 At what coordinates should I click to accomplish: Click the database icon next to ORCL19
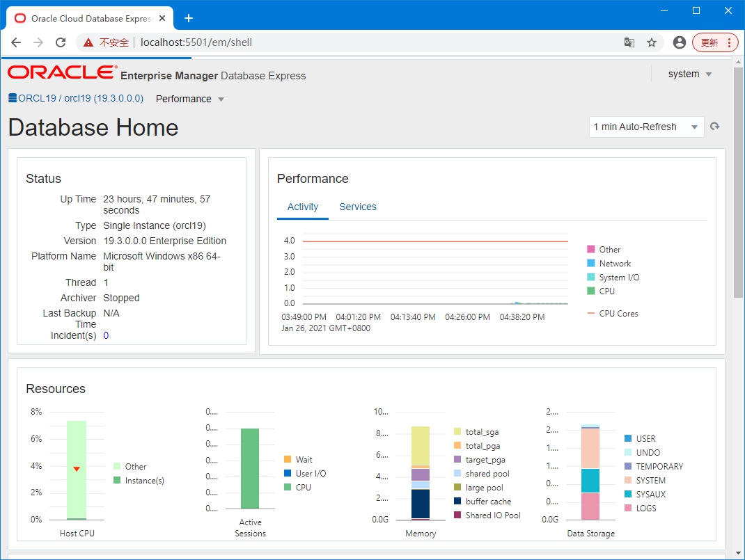pos(13,99)
